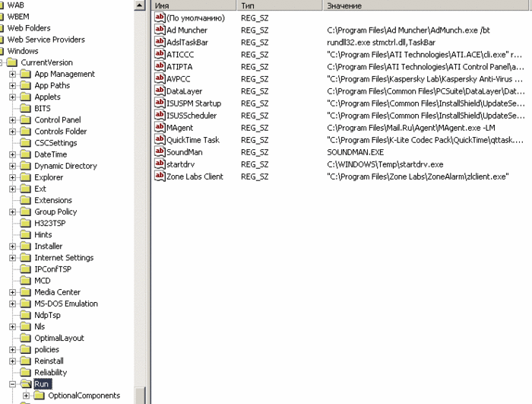Expand the Group Policy key
Image resolution: width=532 pixels, height=404 pixels.
[x=13, y=212]
